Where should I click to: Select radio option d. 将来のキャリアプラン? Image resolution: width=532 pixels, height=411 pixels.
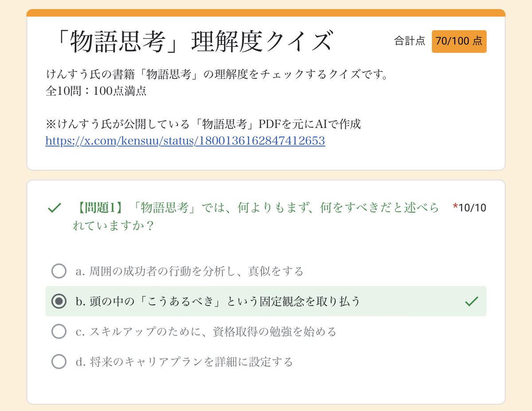point(59,362)
